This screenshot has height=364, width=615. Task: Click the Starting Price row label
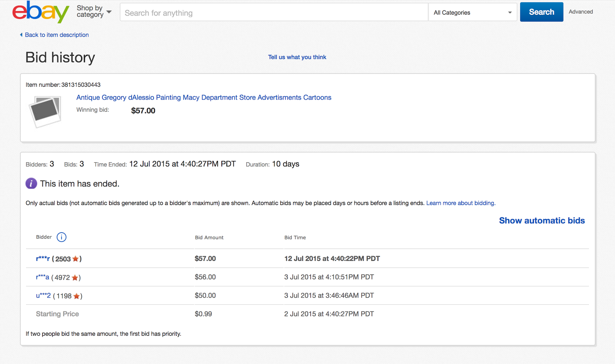click(x=57, y=314)
